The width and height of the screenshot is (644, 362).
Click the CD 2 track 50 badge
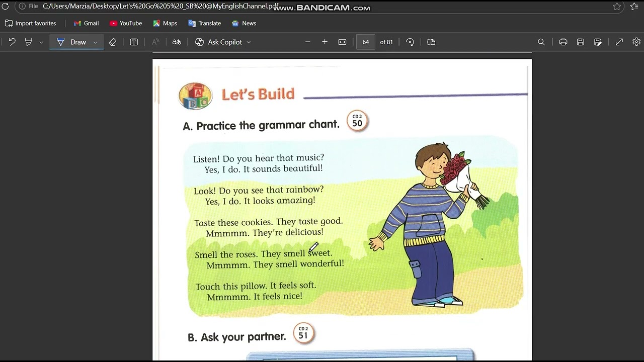(357, 121)
